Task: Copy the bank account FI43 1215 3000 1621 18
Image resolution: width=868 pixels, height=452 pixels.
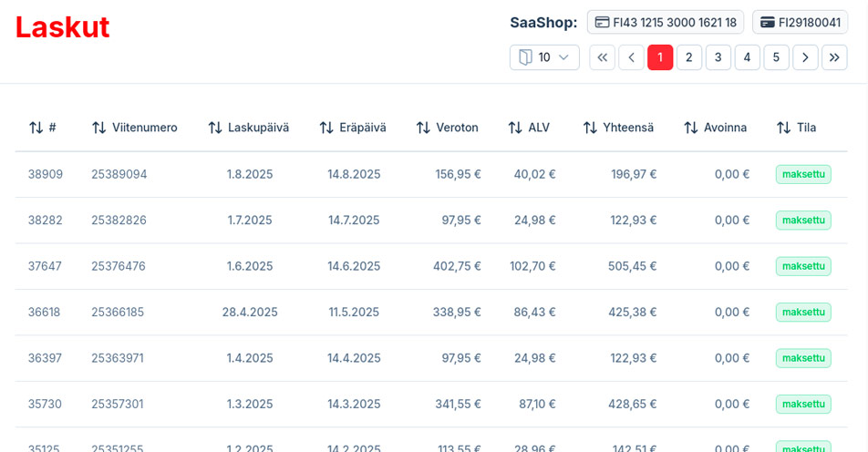Action: coord(665,22)
